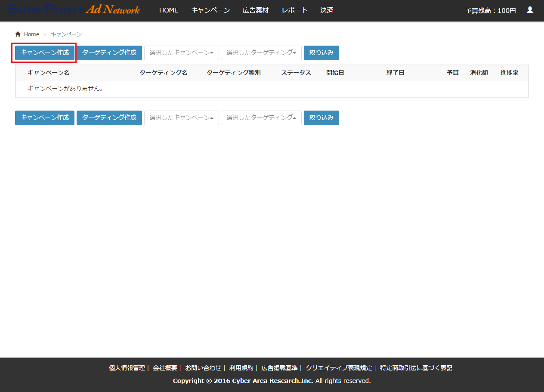Image resolution: width=544 pixels, height=392 pixels.
Task: Select the 決済 menu item
Action: point(327,10)
